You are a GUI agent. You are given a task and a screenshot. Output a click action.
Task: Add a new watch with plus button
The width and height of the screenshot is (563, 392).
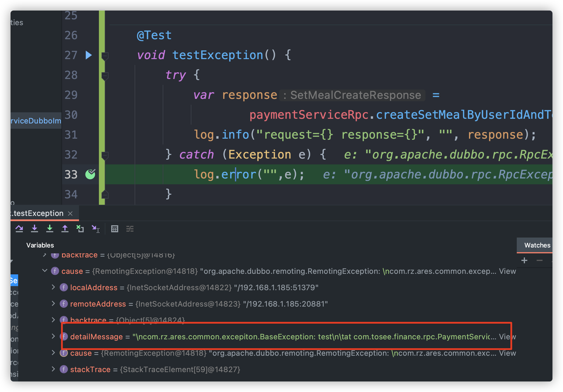point(524,260)
